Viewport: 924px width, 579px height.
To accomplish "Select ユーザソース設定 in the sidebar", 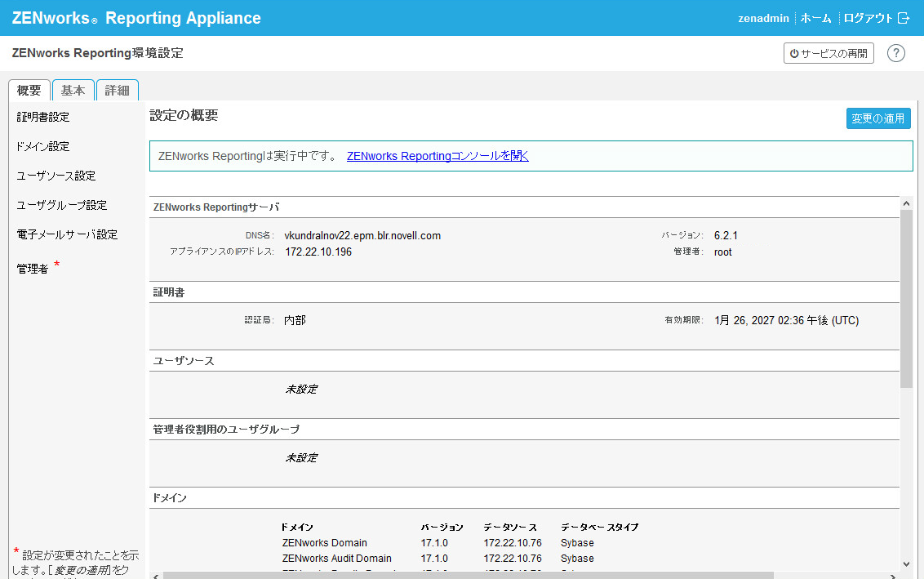I will point(56,176).
